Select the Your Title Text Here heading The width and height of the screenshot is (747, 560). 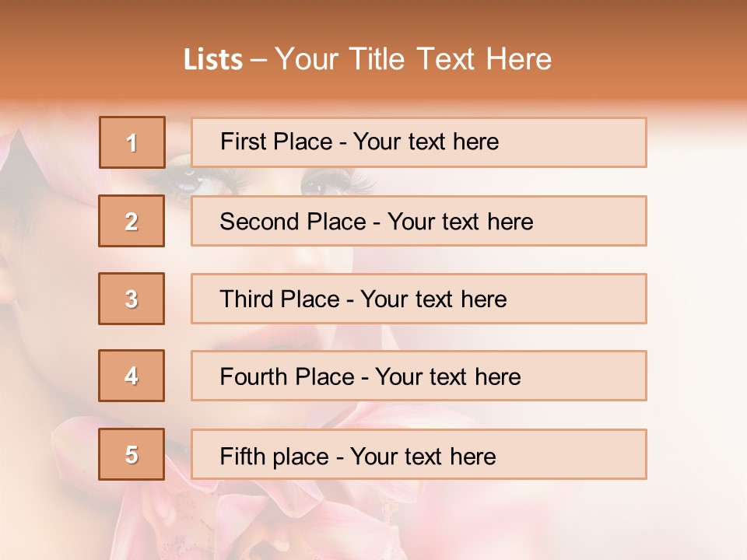(413, 59)
